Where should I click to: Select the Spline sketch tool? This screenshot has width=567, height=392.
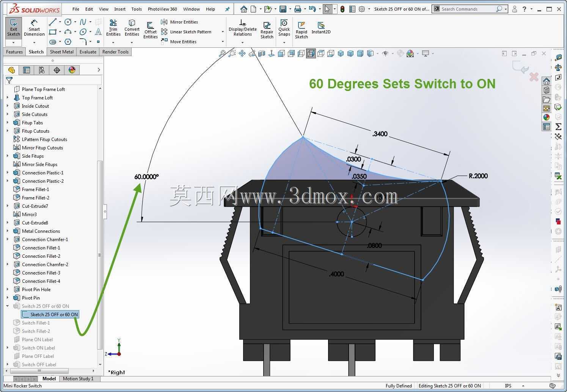(83, 22)
